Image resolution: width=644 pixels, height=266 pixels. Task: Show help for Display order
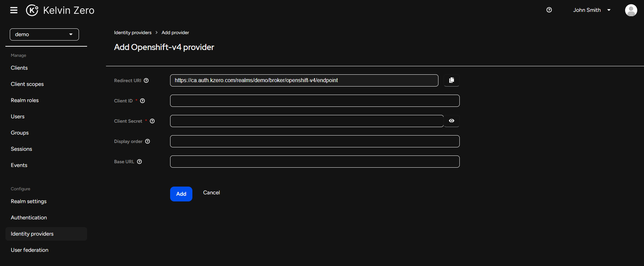(x=147, y=141)
